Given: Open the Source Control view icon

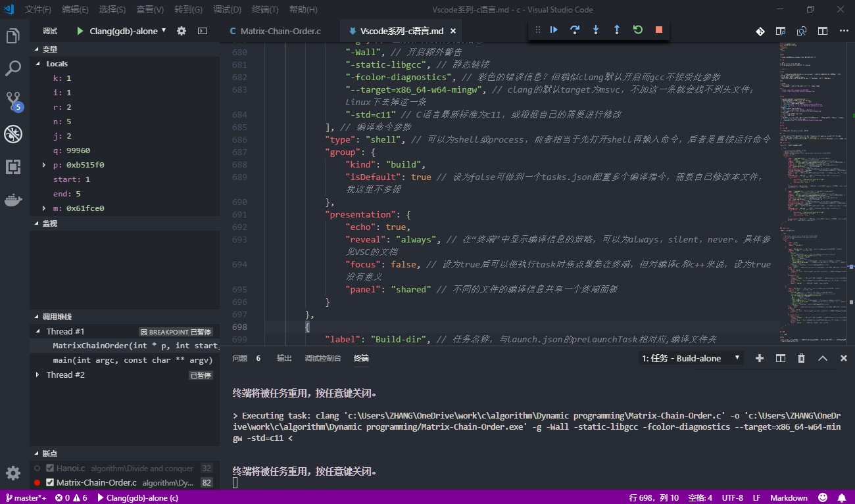Looking at the screenshot, I should pyautogui.click(x=12, y=101).
